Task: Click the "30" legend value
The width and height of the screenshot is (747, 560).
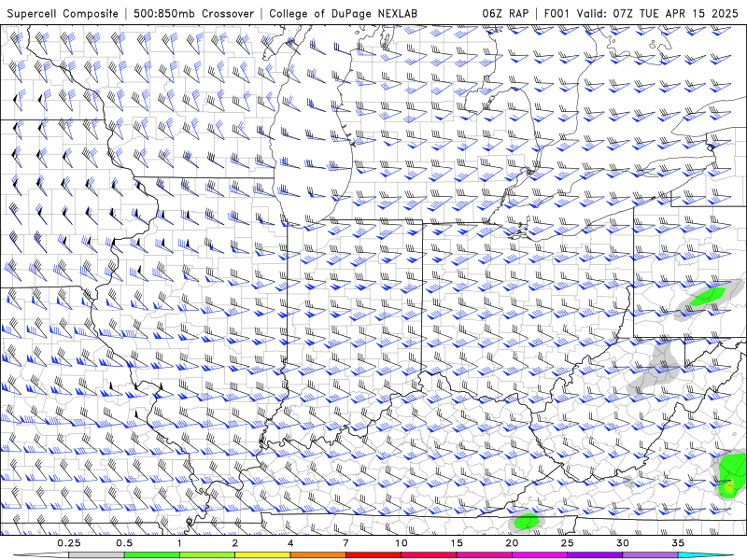Action: [x=622, y=543]
